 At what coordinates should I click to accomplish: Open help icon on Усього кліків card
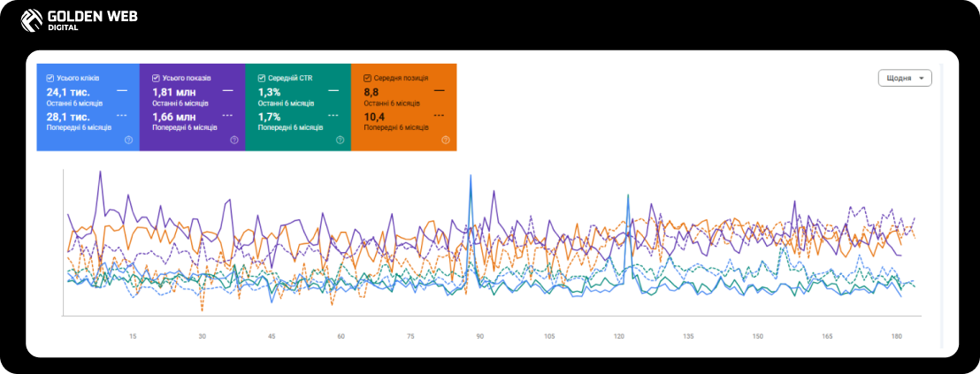tap(129, 141)
